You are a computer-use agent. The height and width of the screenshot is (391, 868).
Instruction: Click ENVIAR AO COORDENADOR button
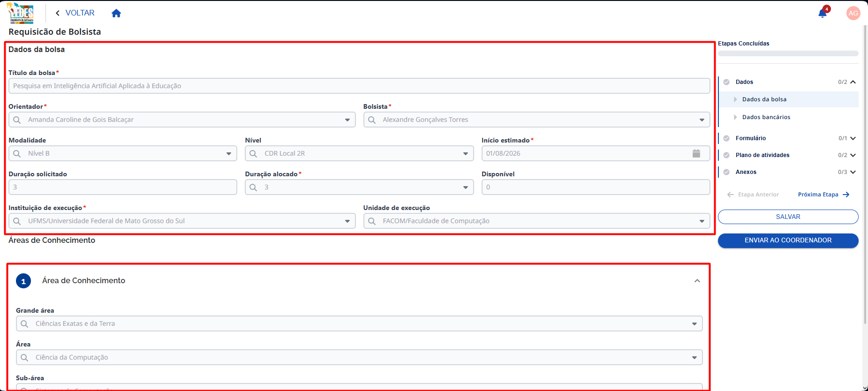click(788, 241)
